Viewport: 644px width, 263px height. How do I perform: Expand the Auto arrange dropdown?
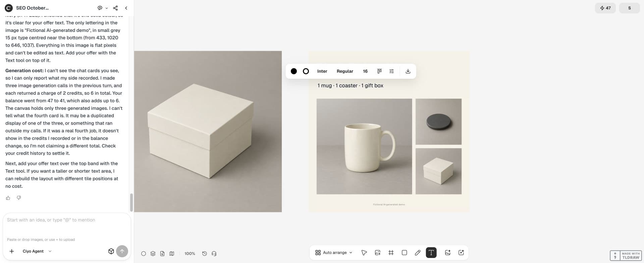334,253
